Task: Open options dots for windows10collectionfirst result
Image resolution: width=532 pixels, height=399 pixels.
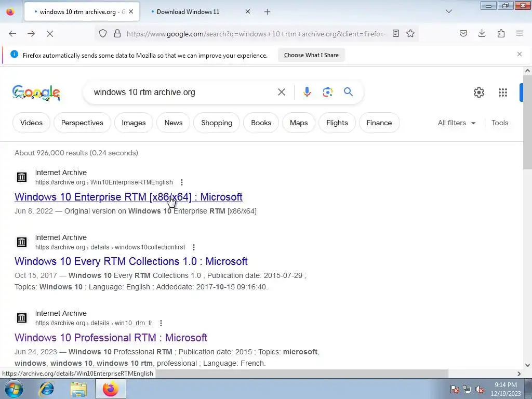Action: [194, 247]
